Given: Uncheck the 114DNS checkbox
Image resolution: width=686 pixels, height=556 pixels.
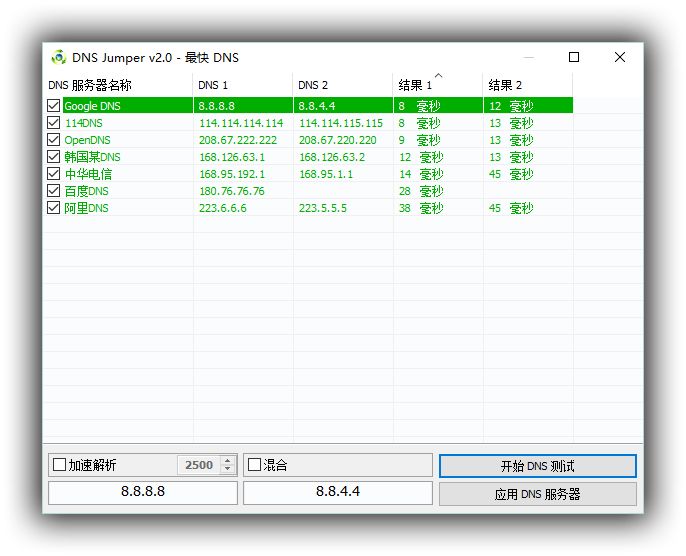Looking at the screenshot, I should click(53, 122).
